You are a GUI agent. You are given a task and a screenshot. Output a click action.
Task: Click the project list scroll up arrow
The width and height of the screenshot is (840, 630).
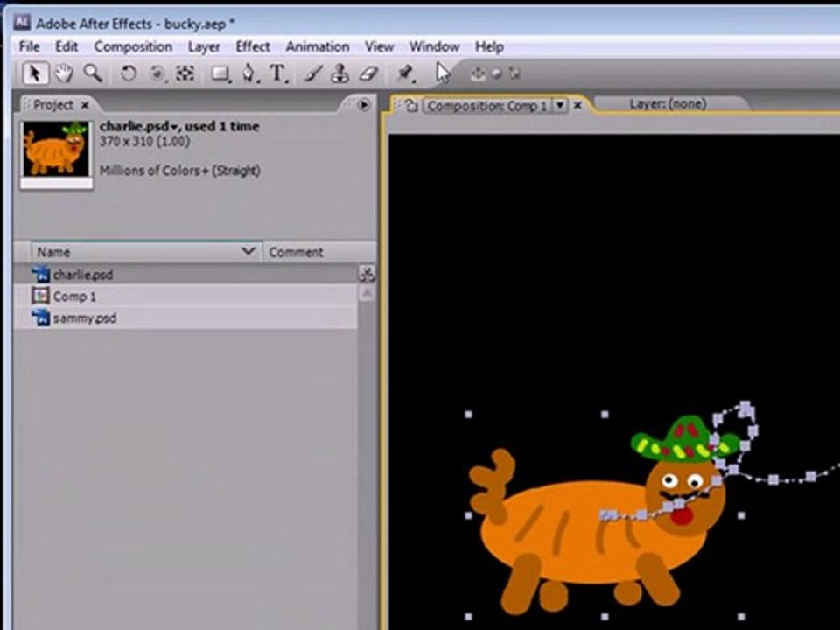367,293
